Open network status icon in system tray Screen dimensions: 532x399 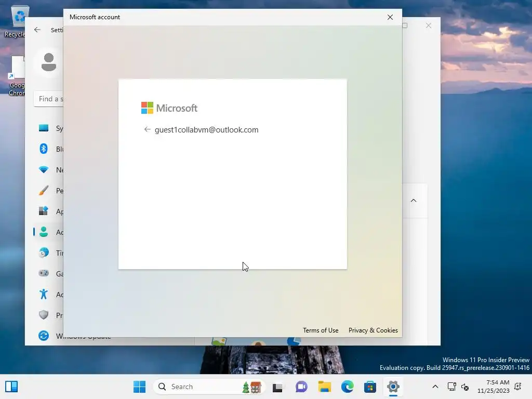[451, 387]
